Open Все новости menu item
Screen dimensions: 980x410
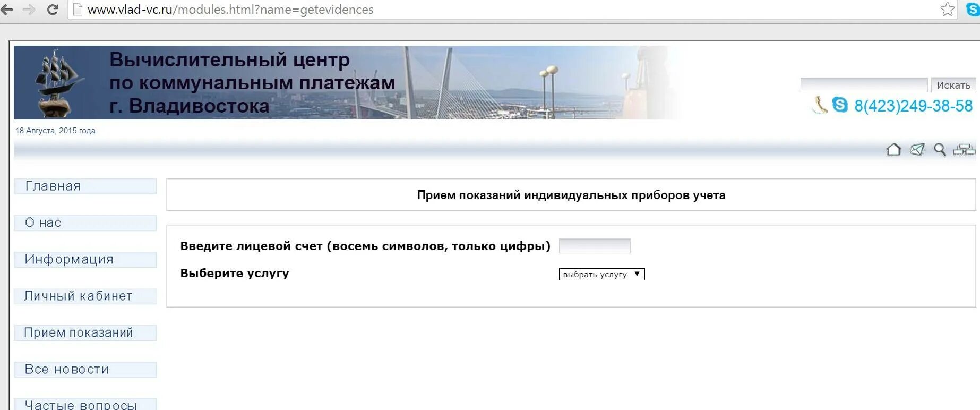(x=85, y=370)
